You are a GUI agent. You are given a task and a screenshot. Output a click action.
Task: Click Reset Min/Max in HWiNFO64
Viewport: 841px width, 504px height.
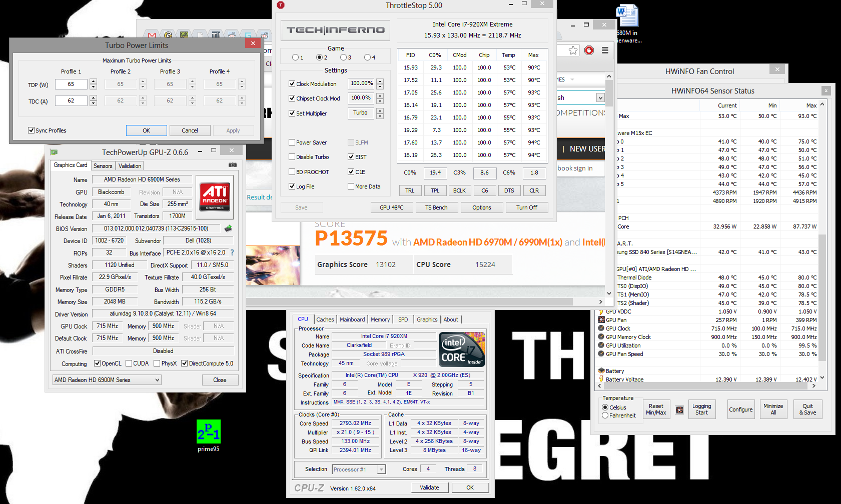pos(656,409)
